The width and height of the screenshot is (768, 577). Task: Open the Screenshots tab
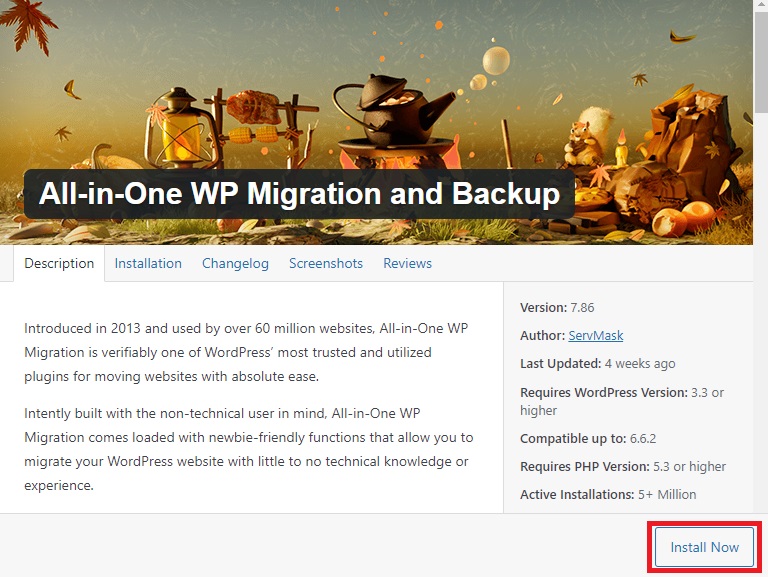point(326,264)
